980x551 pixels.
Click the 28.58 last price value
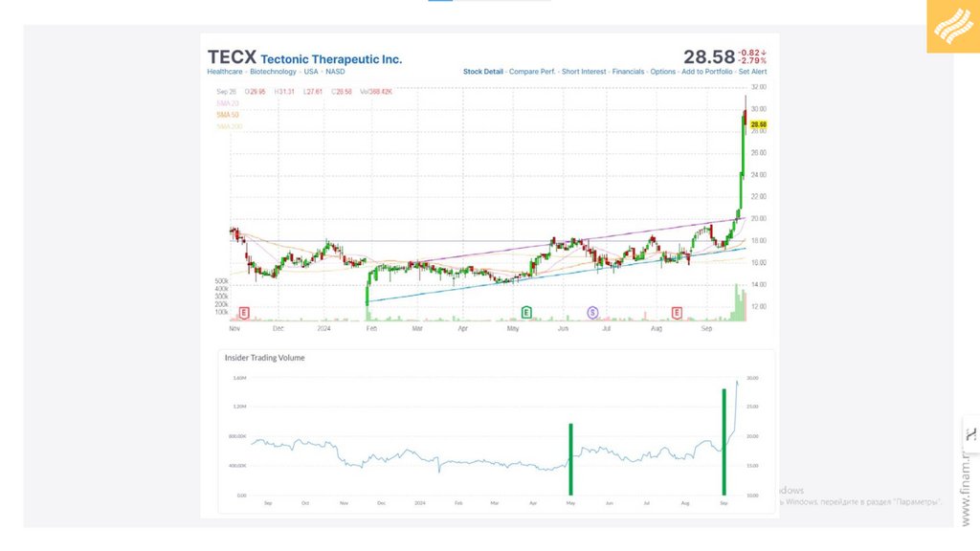coord(709,56)
